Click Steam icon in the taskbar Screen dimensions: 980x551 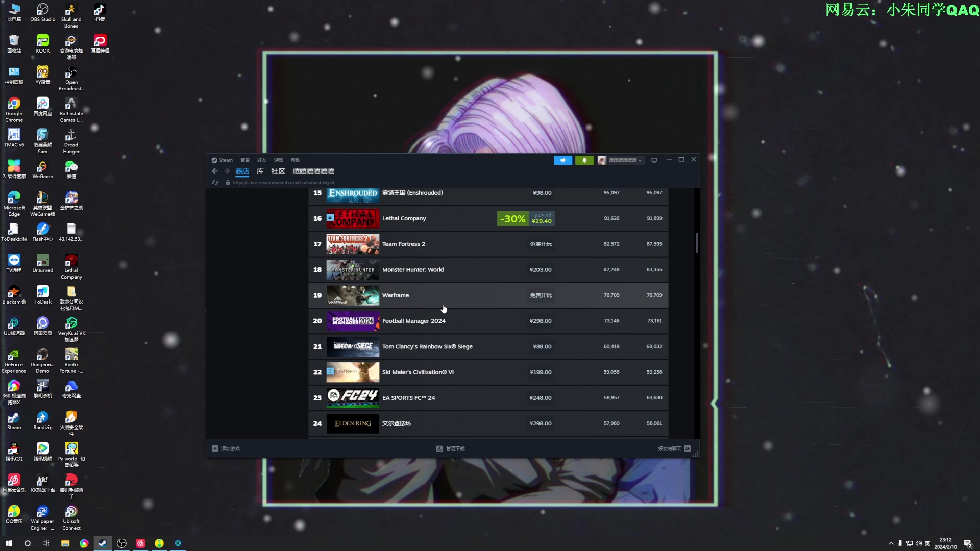[103, 543]
